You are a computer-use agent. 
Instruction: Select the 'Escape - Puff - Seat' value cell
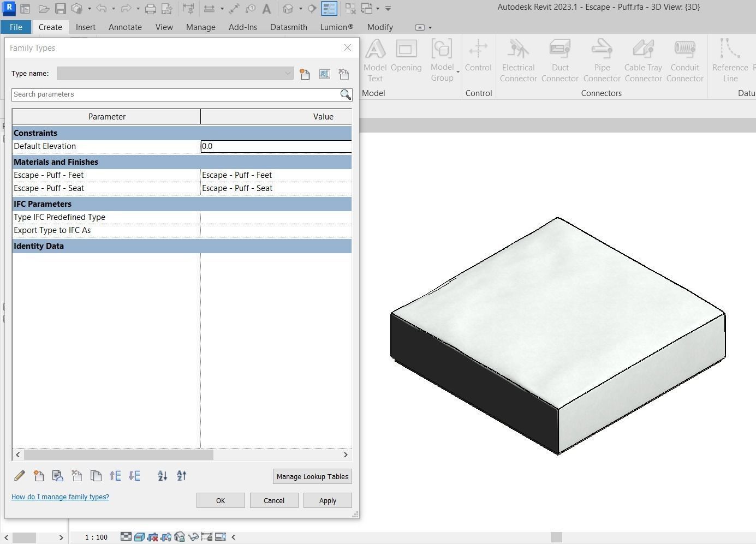(x=276, y=188)
